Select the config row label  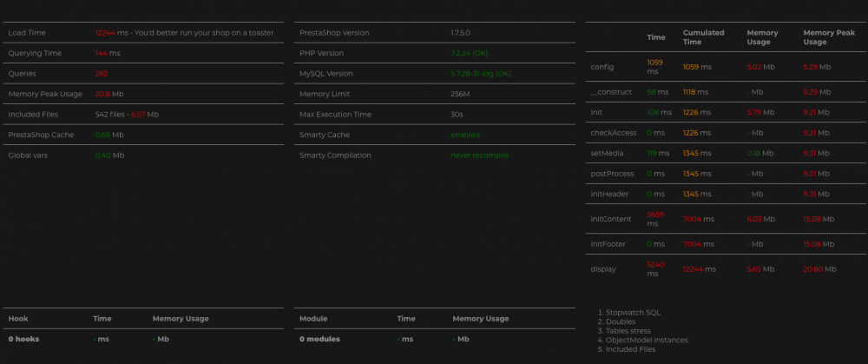point(602,67)
